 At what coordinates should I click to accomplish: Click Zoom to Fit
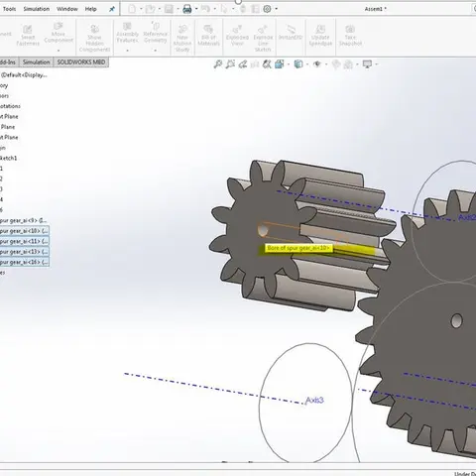coord(218,64)
